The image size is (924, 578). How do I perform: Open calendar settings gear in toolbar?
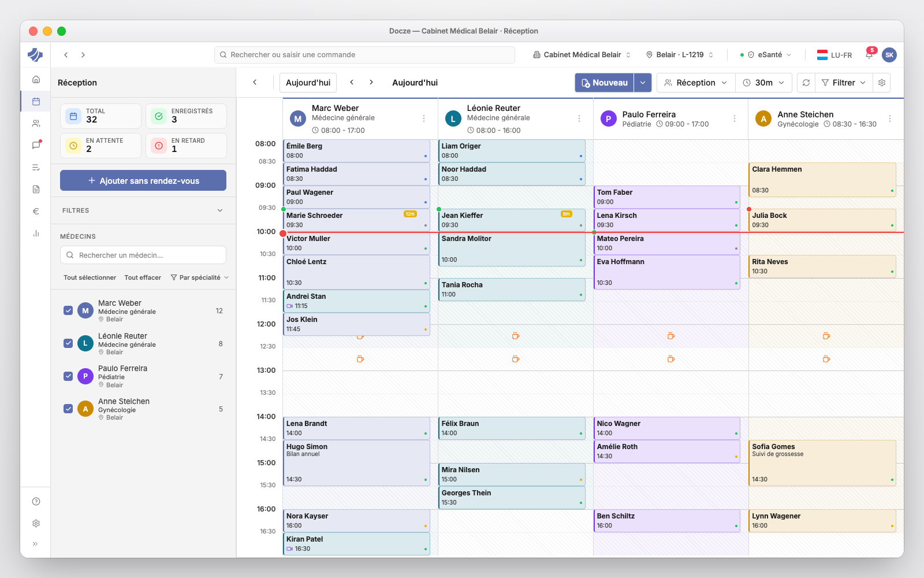click(882, 83)
